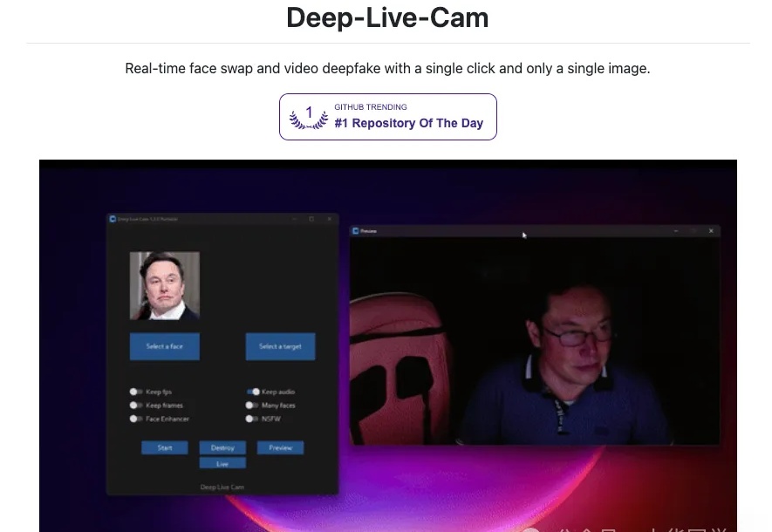
Task: Click the Elon Musk source face thumbnail
Action: pos(164,284)
